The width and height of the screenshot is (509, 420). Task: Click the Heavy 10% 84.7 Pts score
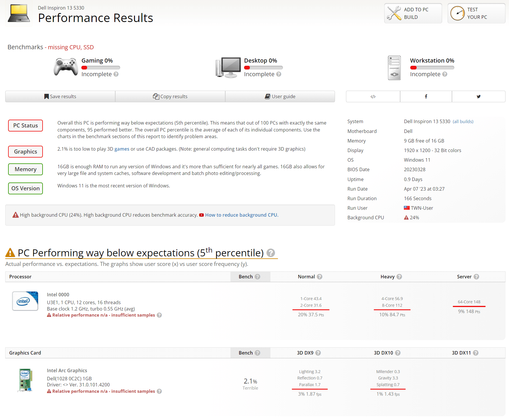392,315
